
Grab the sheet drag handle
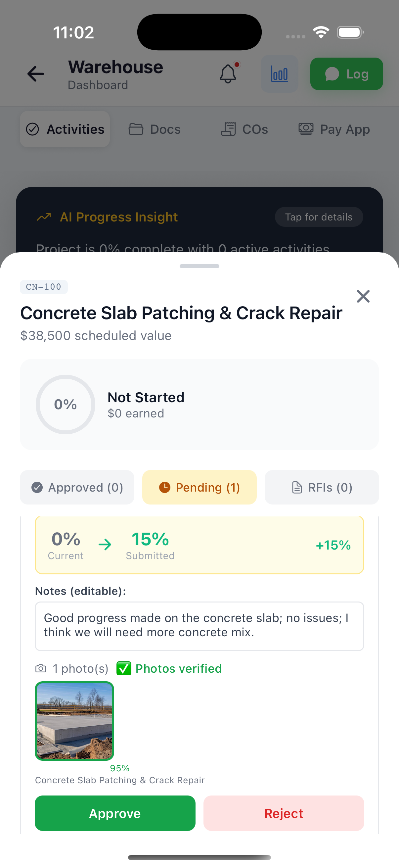pos(199,266)
